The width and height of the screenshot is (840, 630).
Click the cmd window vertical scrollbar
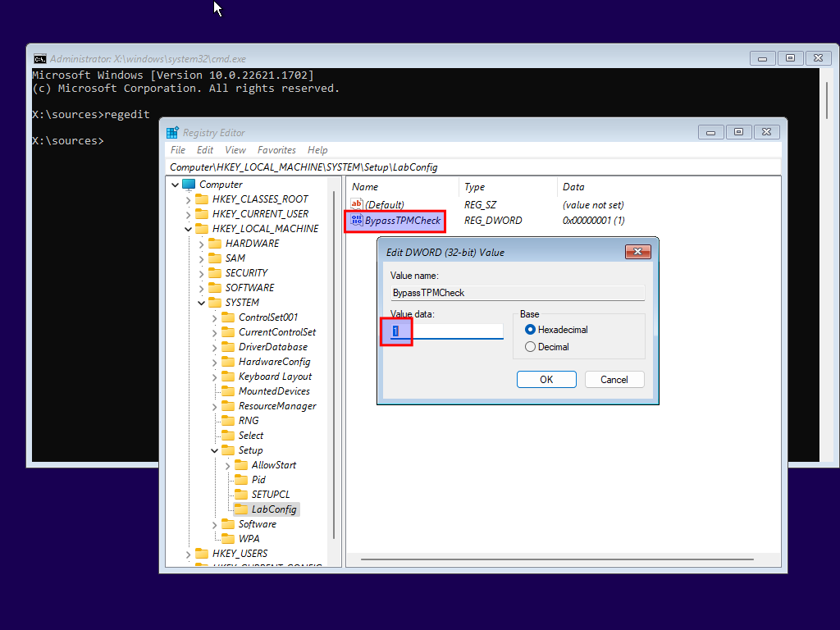tap(827, 101)
